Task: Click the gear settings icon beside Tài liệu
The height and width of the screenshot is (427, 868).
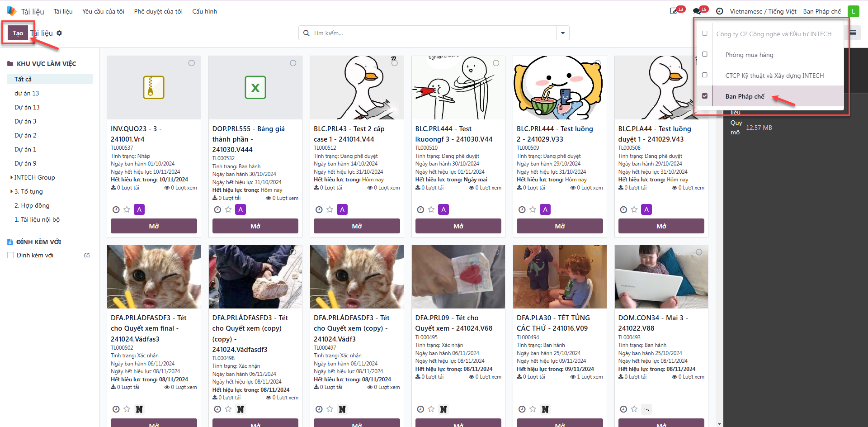Action: 59,33
